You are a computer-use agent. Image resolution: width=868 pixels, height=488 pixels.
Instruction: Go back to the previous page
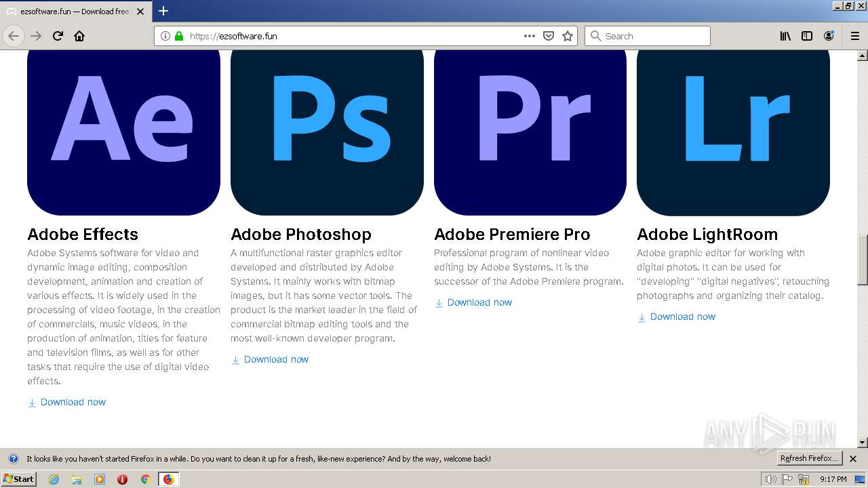point(14,36)
